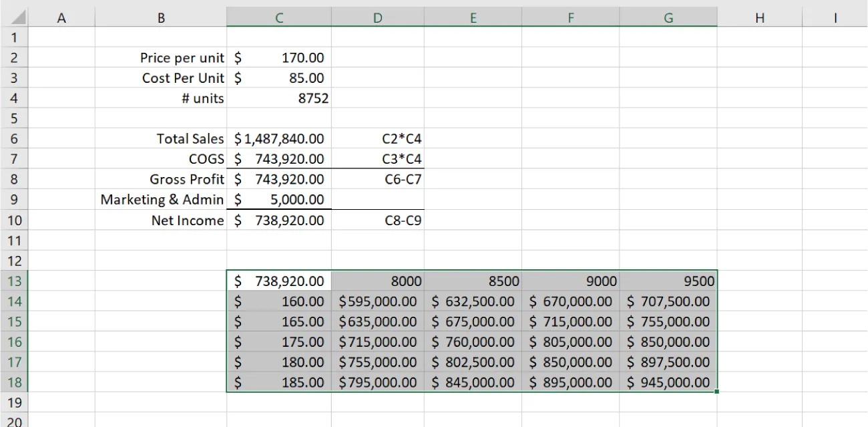Click the cell containing $595,000.00
The width and height of the screenshot is (868, 427).
click(x=377, y=301)
